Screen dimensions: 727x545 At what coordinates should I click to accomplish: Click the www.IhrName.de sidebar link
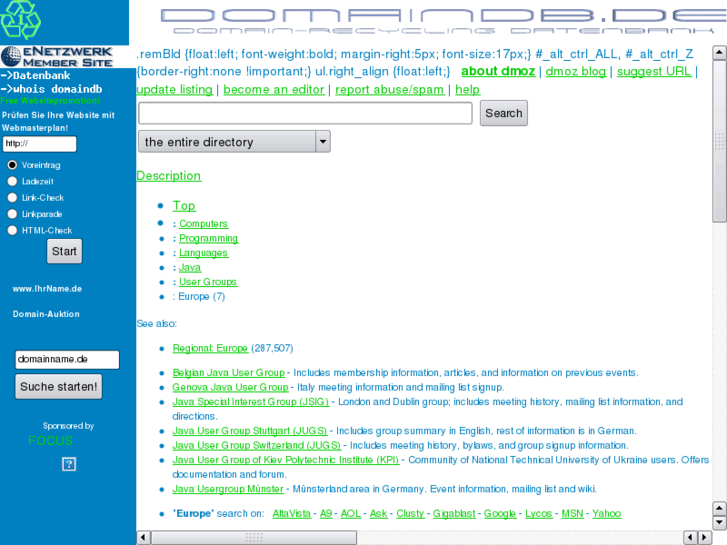click(47, 289)
